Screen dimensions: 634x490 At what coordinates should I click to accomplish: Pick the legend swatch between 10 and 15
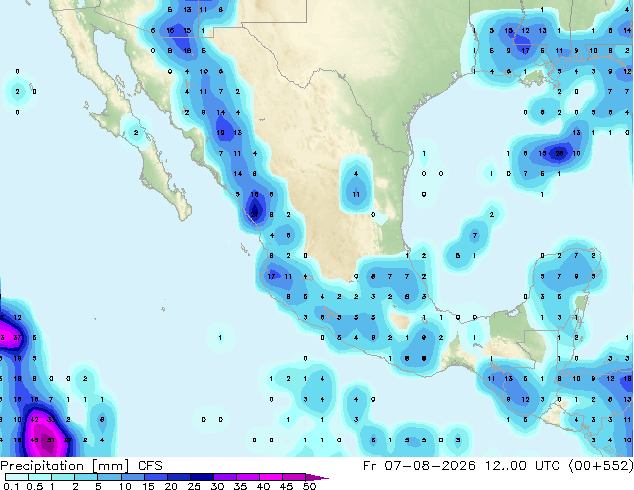point(133,477)
